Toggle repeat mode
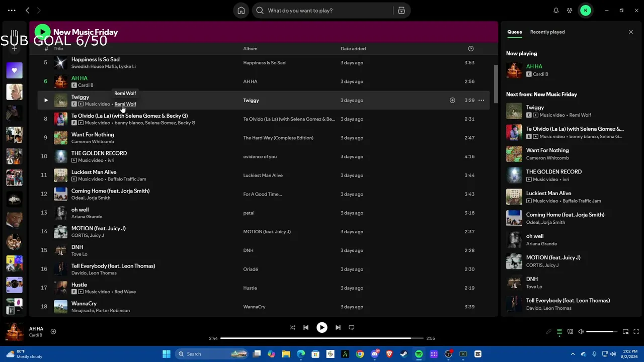Image resolution: width=644 pixels, height=362 pixels. [x=352, y=327]
